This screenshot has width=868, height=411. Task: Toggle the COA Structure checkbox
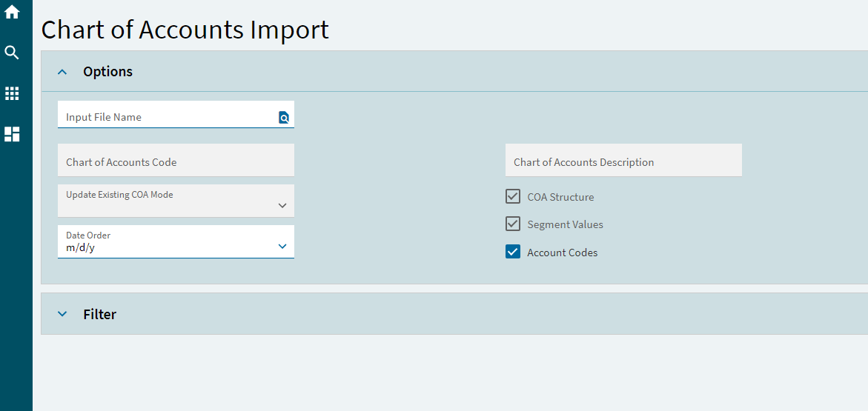[513, 196]
